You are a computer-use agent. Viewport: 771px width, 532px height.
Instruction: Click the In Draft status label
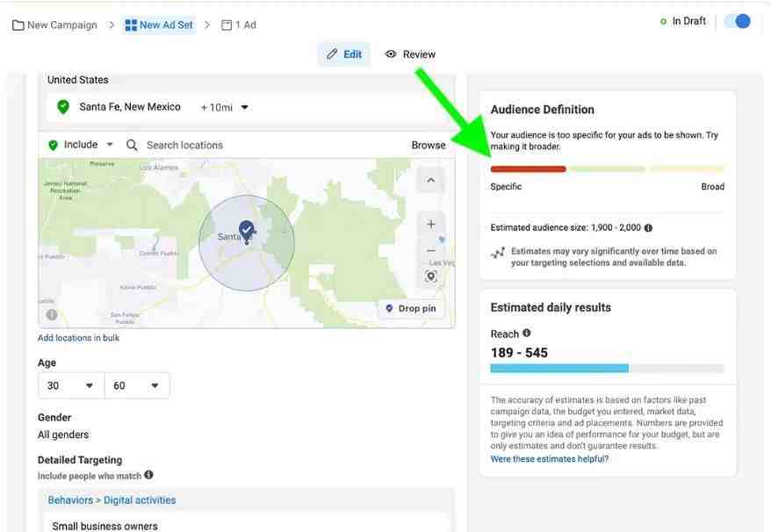(688, 21)
